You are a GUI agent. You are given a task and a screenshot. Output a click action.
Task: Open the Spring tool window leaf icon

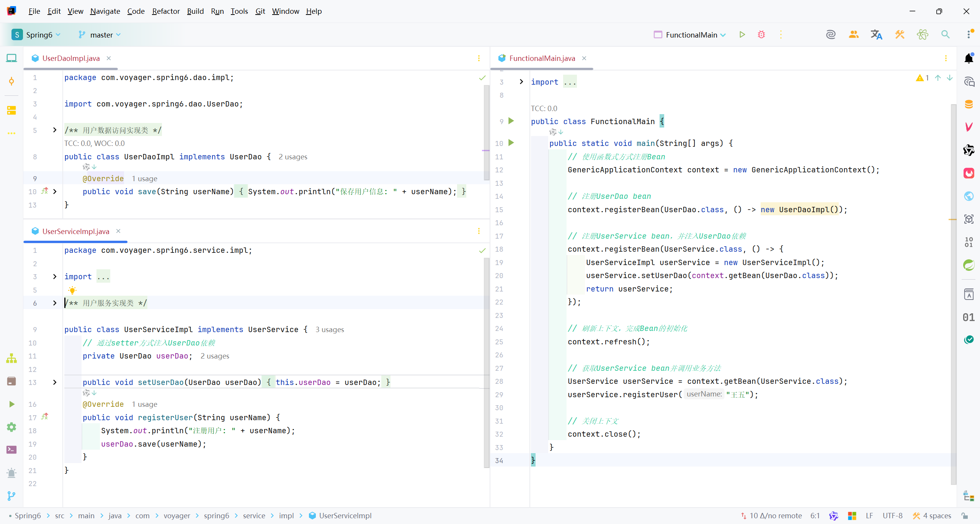[969, 265]
